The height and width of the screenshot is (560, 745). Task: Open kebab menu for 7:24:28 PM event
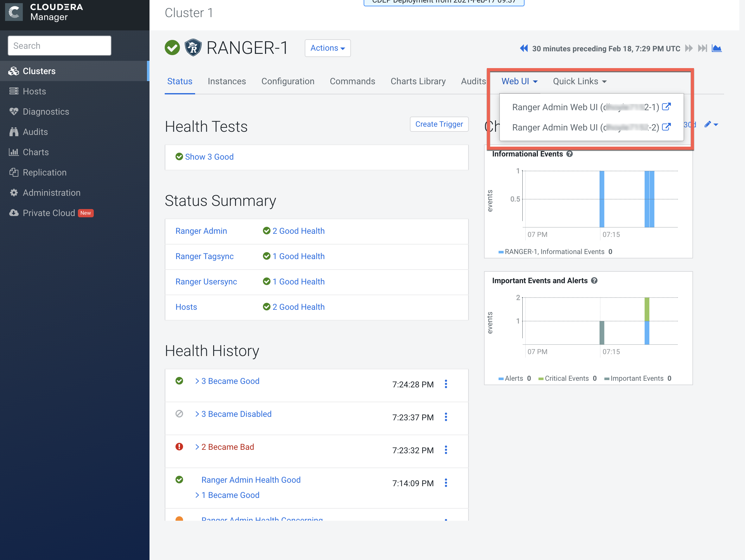[x=446, y=384]
